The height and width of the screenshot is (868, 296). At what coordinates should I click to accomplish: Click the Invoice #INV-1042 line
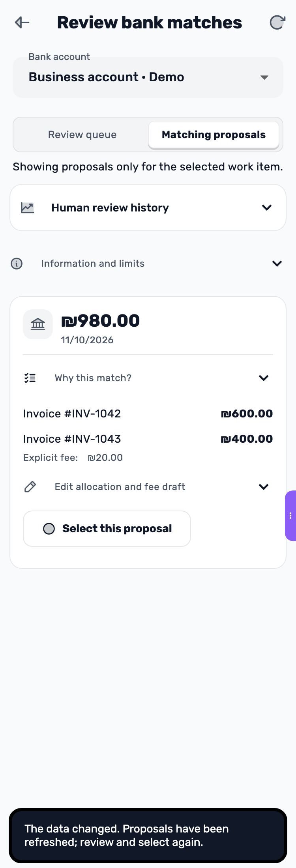pyautogui.click(x=148, y=413)
